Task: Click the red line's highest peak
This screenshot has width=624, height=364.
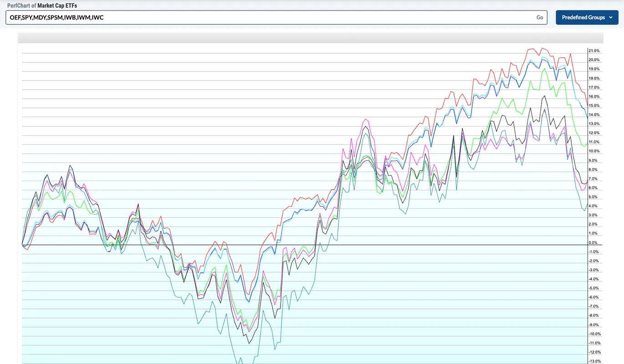Action: 541,48
